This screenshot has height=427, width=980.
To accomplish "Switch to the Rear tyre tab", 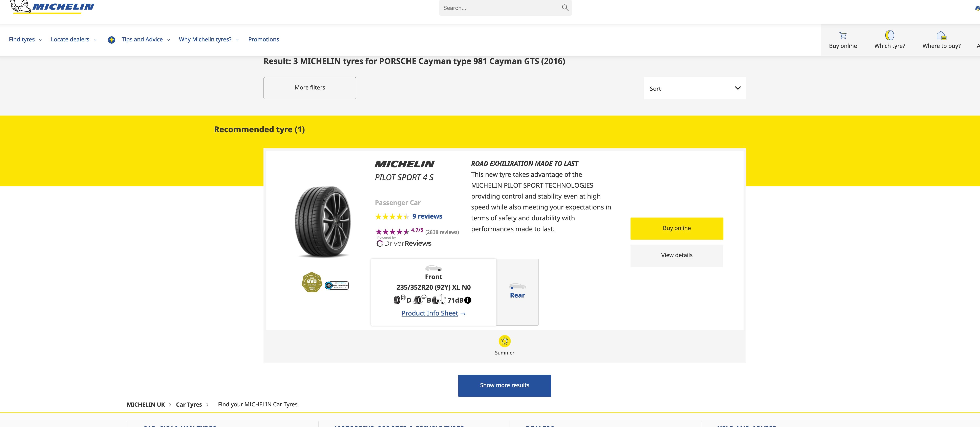I will click(517, 292).
